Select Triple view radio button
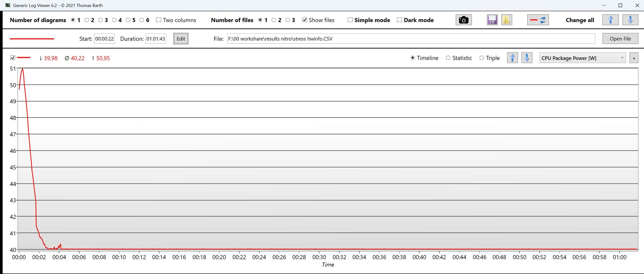This screenshot has height=274, width=644. click(x=481, y=58)
